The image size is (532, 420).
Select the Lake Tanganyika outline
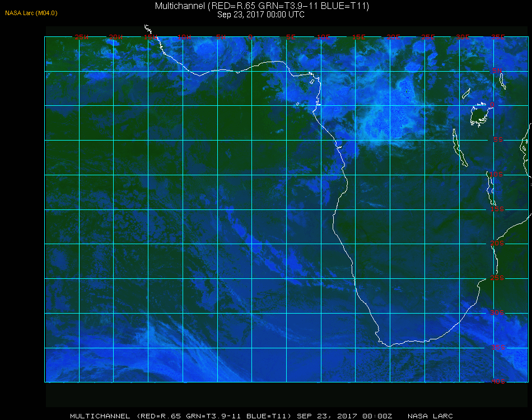coord(460,148)
